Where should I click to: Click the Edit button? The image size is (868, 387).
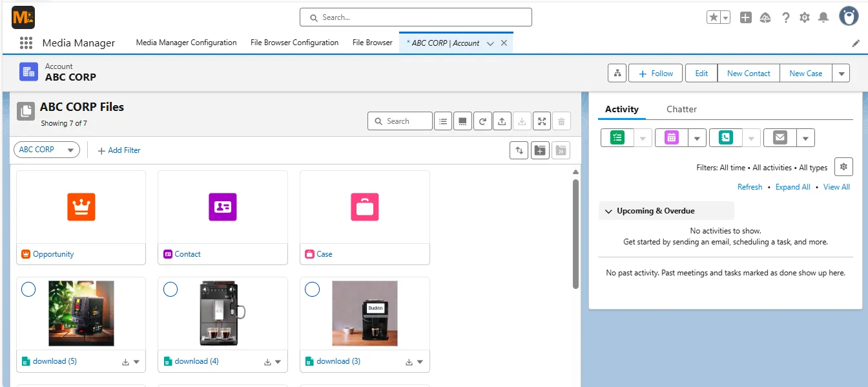tap(701, 73)
